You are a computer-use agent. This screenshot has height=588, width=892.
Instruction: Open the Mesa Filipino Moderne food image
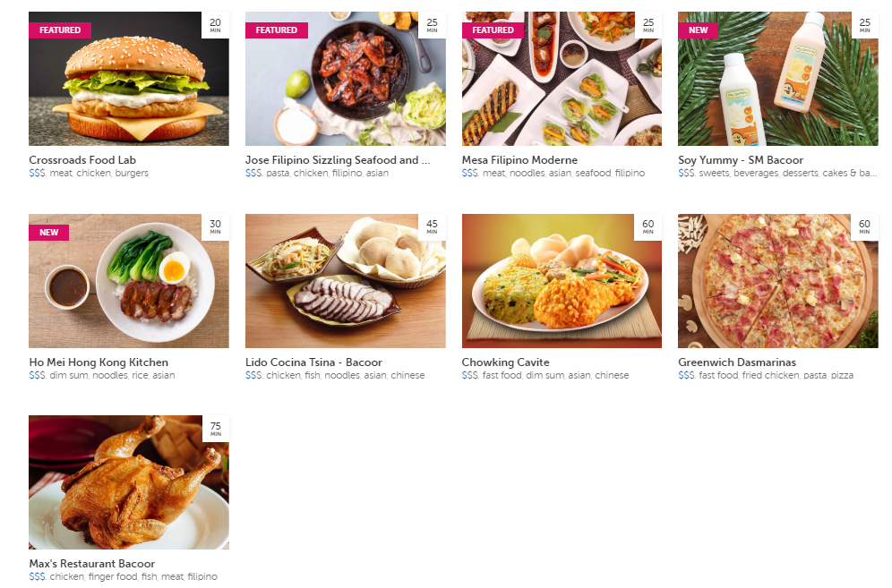tap(562, 79)
